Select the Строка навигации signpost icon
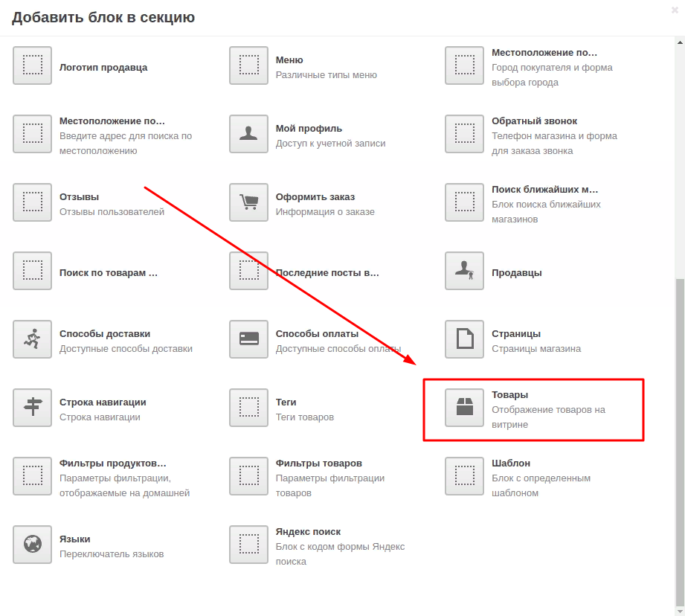Viewport: 685px width, 616px height. [x=32, y=408]
